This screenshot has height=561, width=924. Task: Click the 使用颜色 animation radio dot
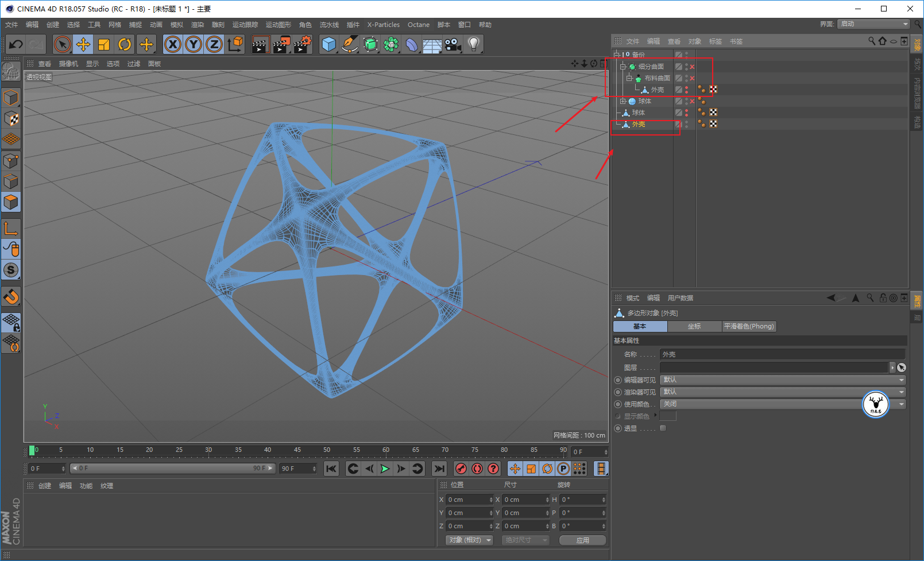point(618,404)
